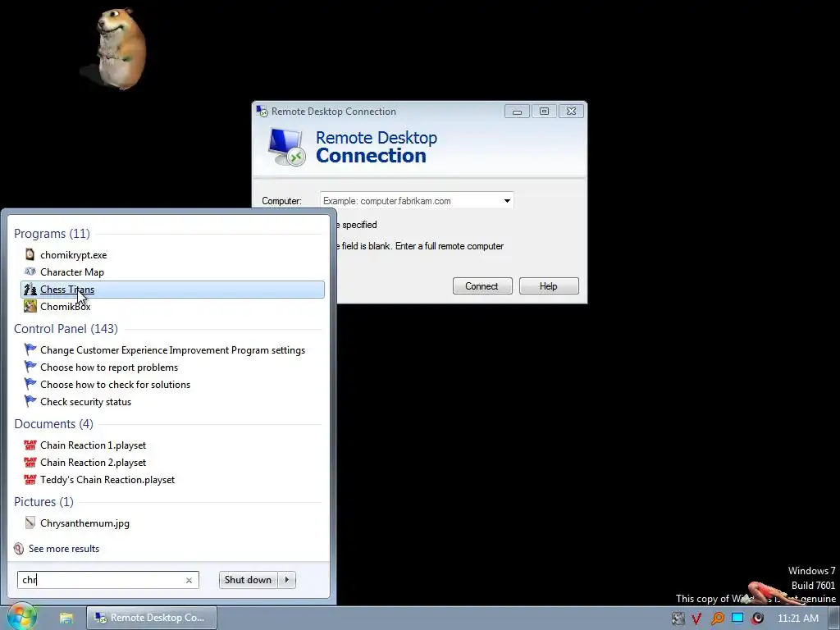Click Help in Remote Desktop Connection
Image resolution: width=840 pixels, height=630 pixels.
[x=549, y=286]
